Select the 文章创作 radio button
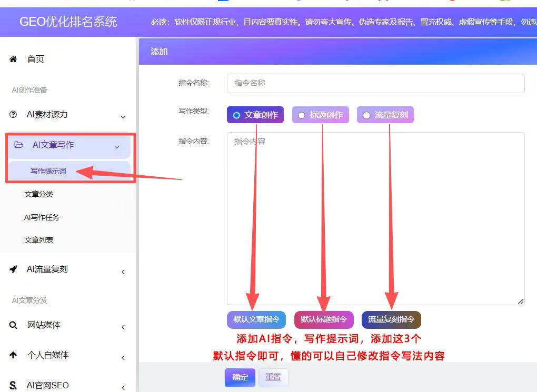Screen dimensions: 537x392 [255, 114]
